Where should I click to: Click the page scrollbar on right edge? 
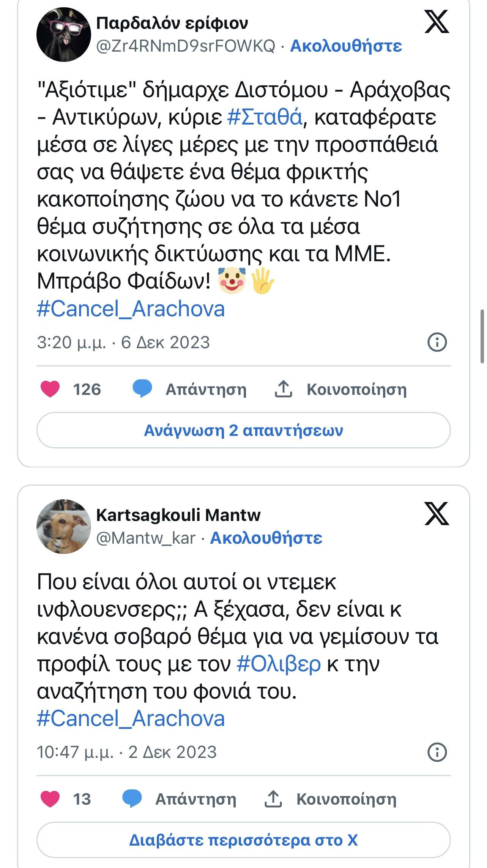pyautogui.click(x=482, y=336)
